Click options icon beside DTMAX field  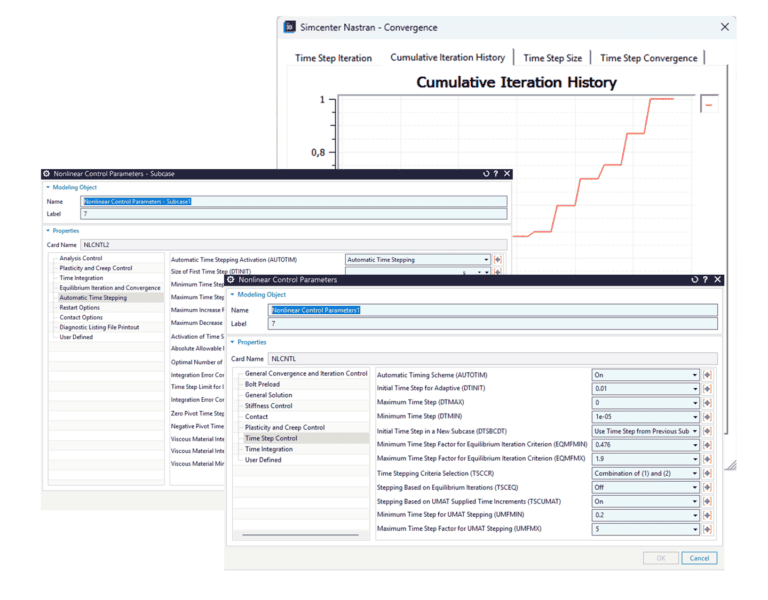click(707, 403)
